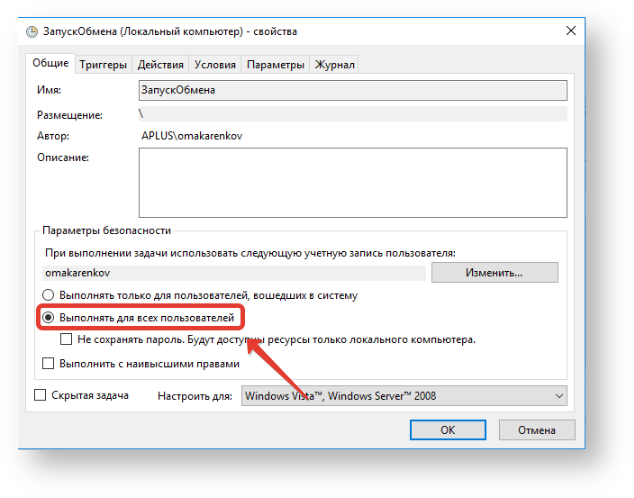The image size is (634, 498).
Task: Check 'Выполнить с наивысшими правами'
Action: coord(47,363)
